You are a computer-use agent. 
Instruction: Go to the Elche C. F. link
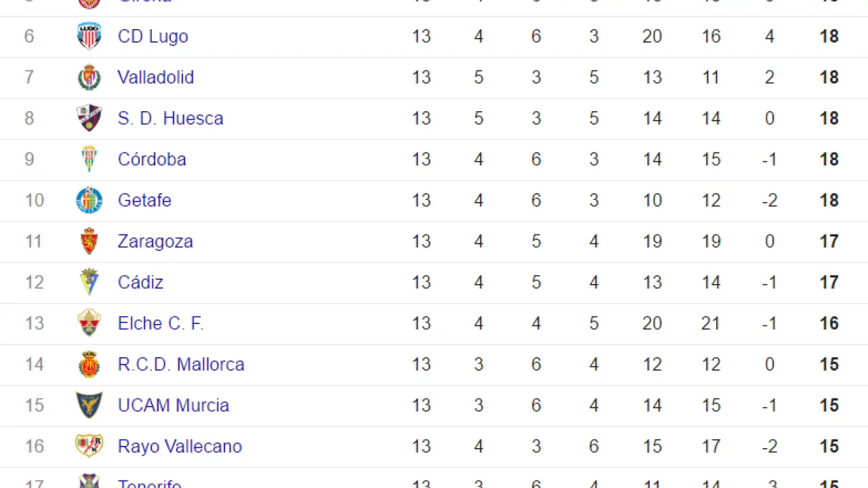(x=160, y=323)
